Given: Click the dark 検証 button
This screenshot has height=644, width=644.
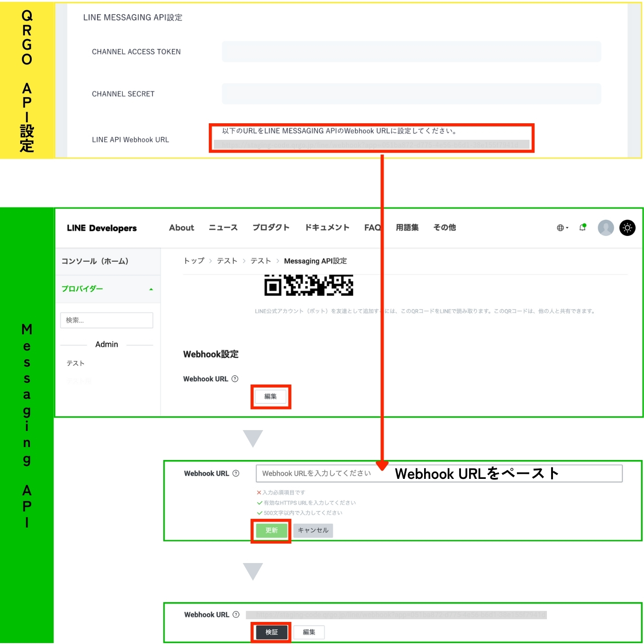Looking at the screenshot, I should [271, 632].
